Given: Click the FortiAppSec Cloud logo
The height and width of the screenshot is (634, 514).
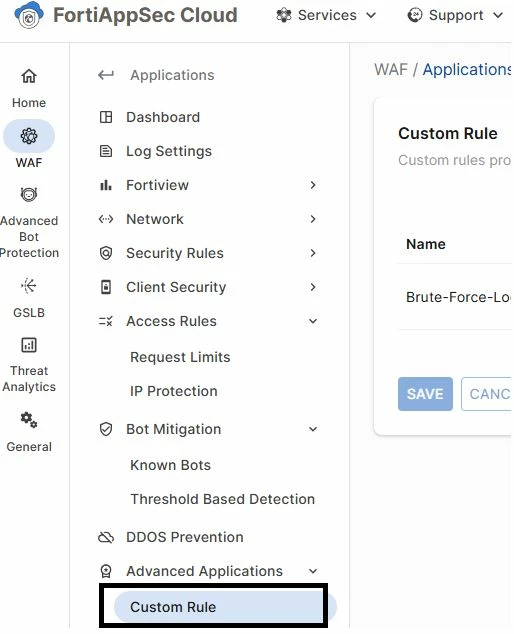Looking at the screenshot, I should (29, 15).
